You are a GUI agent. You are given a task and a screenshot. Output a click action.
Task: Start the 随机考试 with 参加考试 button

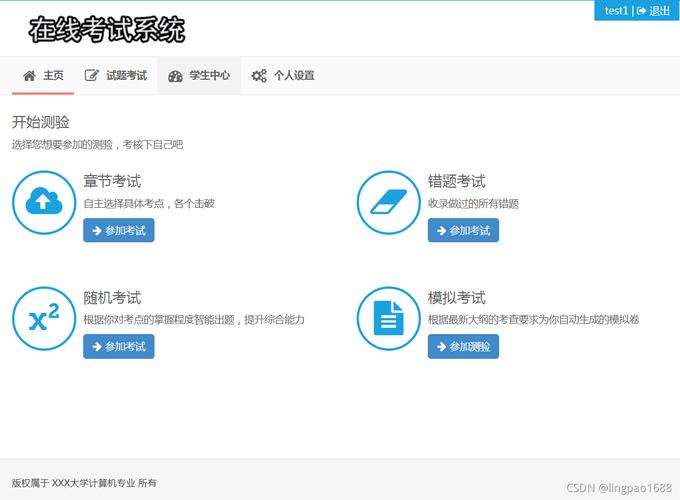click(118, 346)
